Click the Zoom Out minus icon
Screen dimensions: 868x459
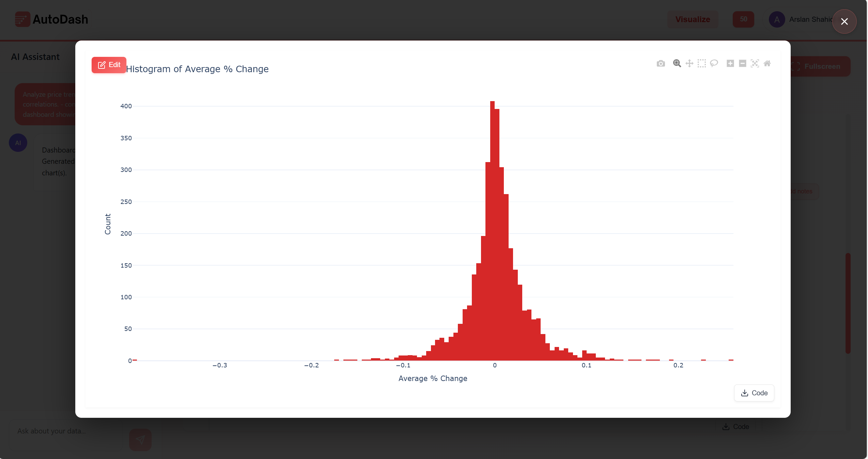743,64
